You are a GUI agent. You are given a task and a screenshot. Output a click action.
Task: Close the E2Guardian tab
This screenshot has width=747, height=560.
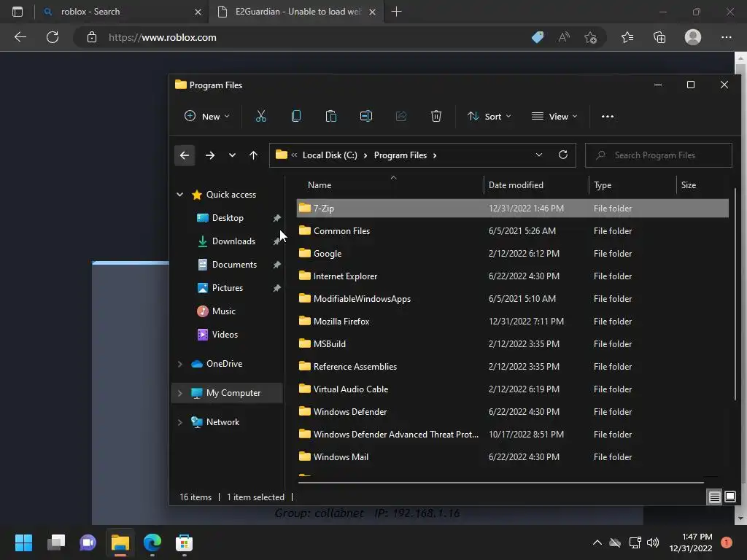(372, 12)
